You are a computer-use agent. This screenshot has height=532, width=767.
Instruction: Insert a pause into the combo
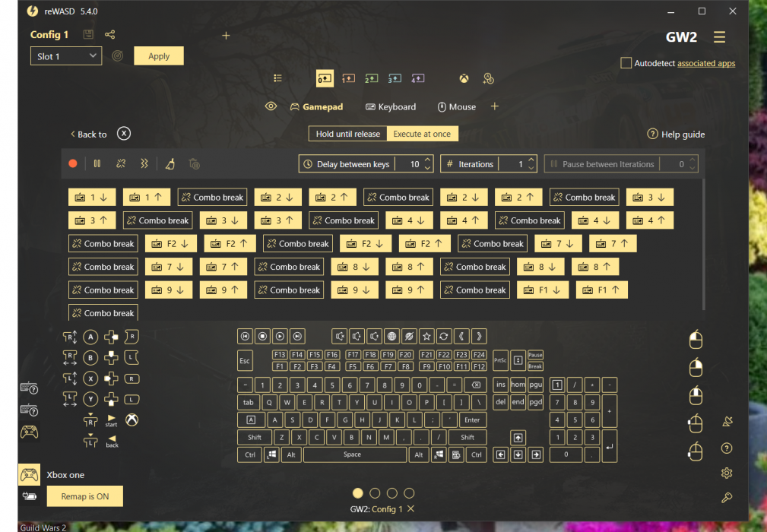tap(97, 163)
